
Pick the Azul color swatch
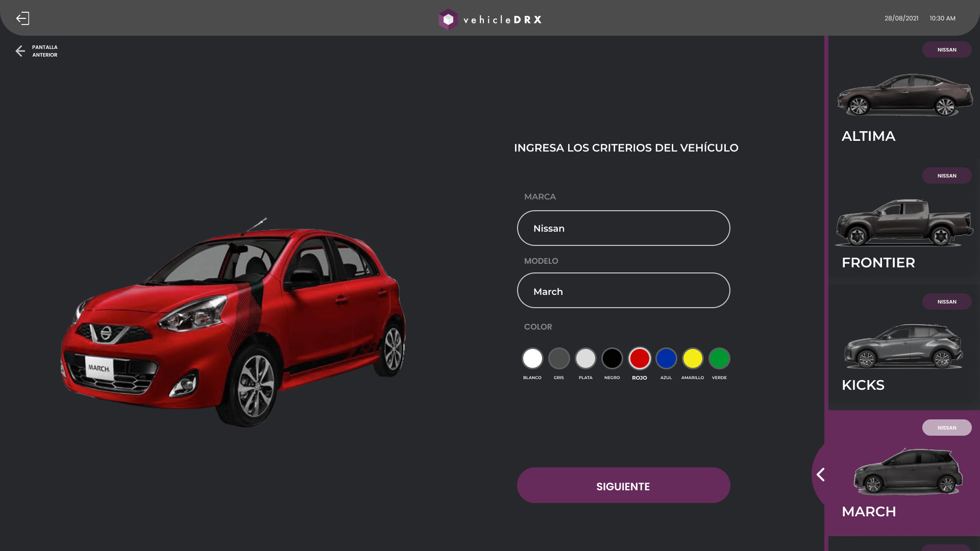tap(666, 359)
